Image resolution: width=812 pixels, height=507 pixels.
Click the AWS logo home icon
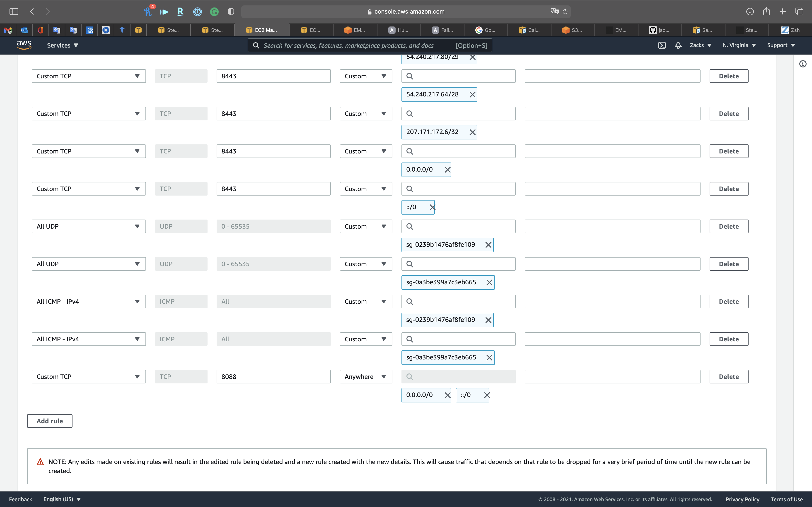[24, 45]
